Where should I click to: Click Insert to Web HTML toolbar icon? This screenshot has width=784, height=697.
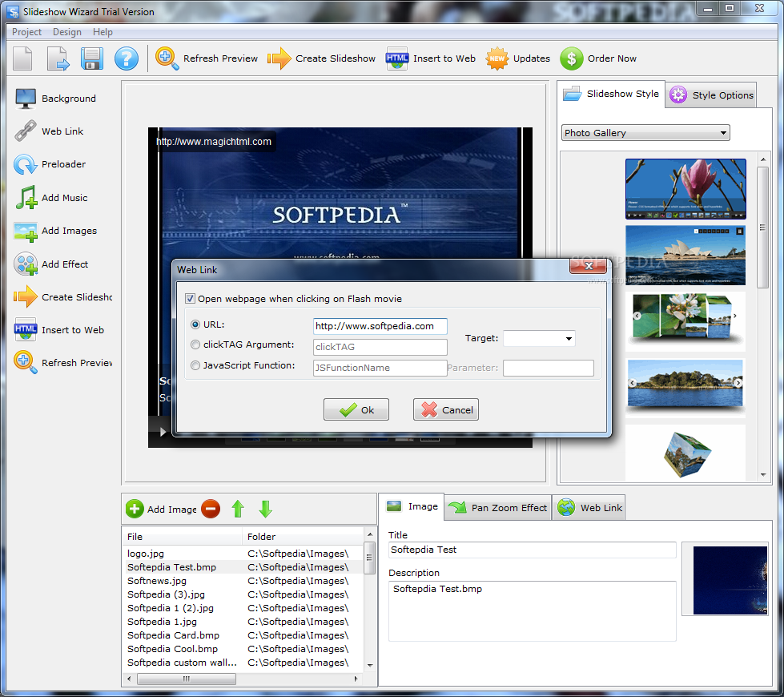coord(397,58)
